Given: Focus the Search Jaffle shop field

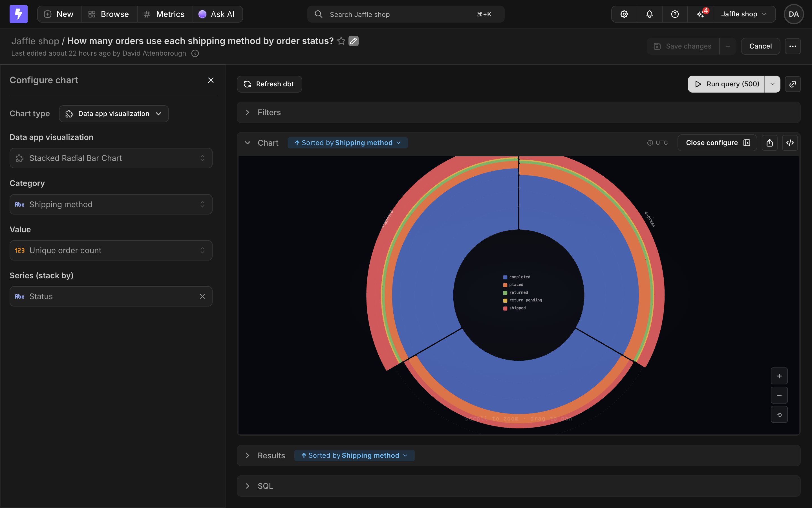Looking at the screenshot, I should 406,14.
